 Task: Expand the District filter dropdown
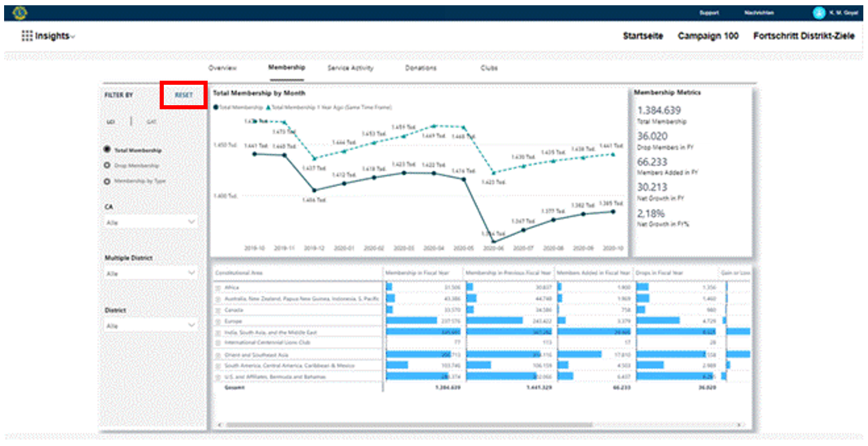point(151,325)
